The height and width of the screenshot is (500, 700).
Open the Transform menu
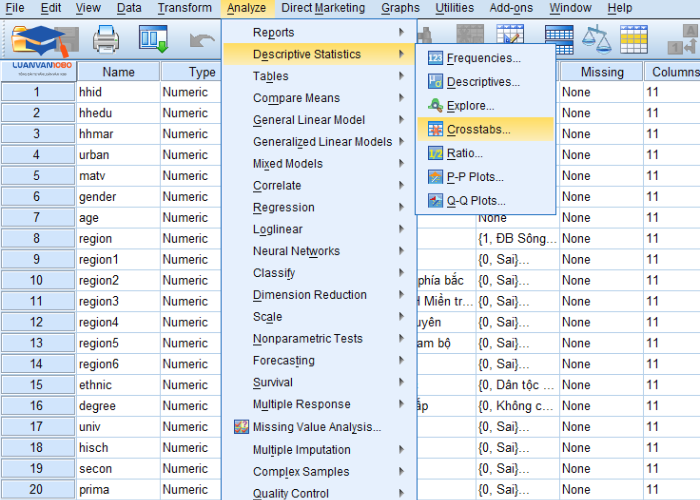tap(184, 8)
